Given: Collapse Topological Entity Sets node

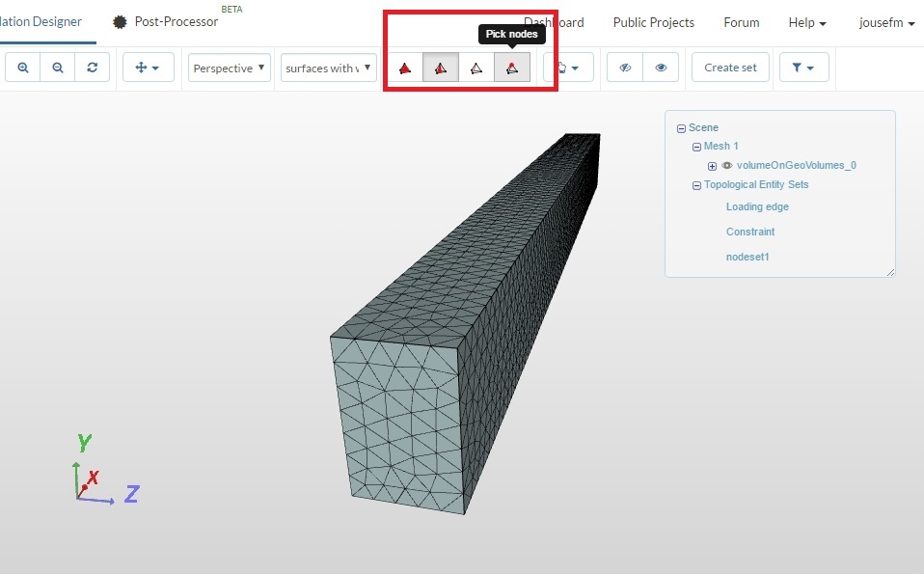Looking at the screenshot, I should pyautogui.click(x=696, y=185).
